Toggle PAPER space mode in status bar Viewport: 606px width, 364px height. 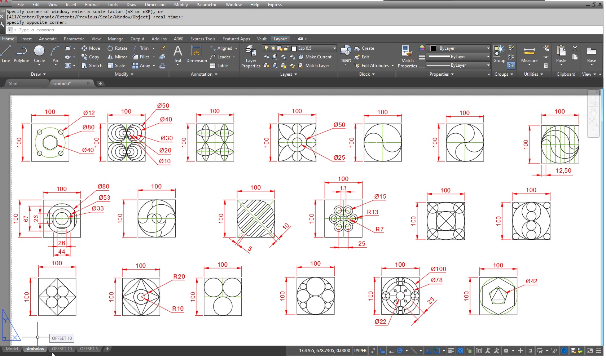(360, 351)
